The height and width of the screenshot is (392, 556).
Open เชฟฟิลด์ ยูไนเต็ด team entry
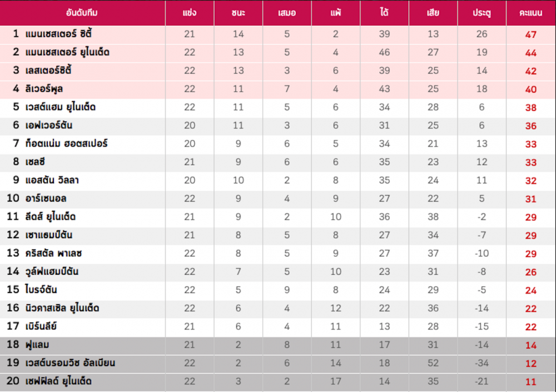coord(58,381)
